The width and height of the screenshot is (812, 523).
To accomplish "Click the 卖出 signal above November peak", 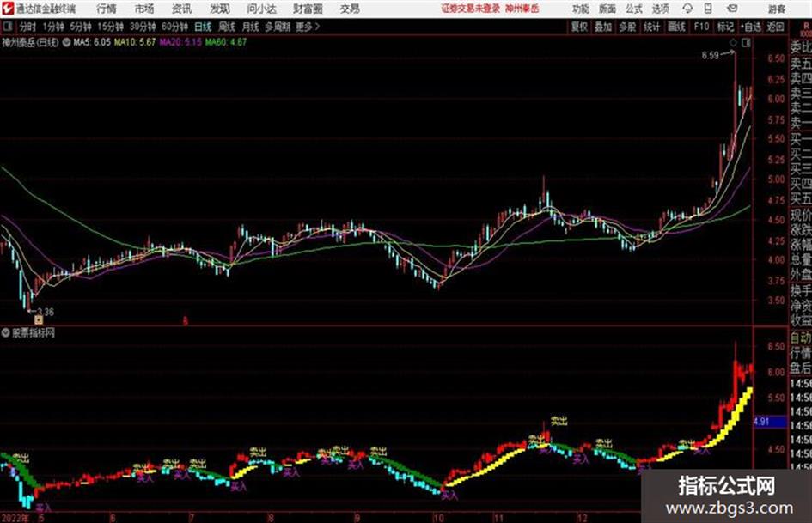I will pos(559,421).
